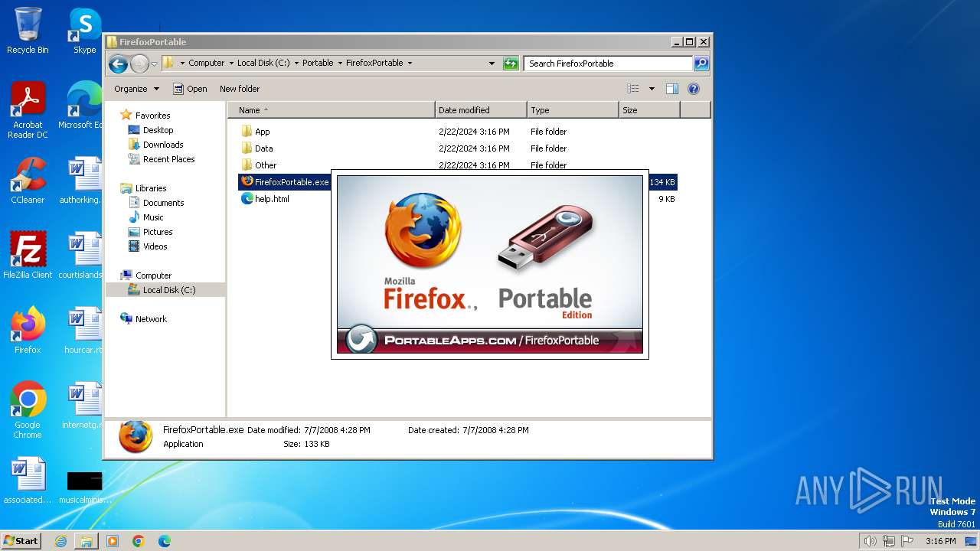Click the change view icon
Image resolution: width=980 pixels, height=551 pixels.
coord(632,89)
